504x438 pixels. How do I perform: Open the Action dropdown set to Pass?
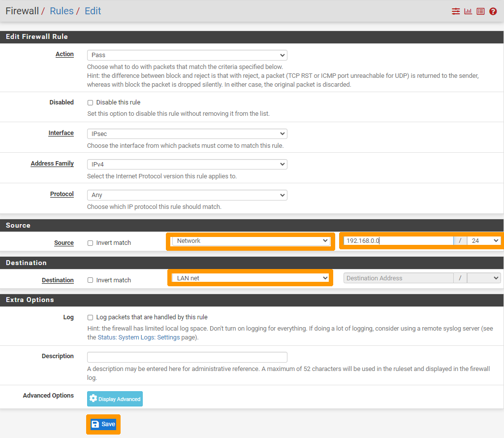(x=187, y=55)
